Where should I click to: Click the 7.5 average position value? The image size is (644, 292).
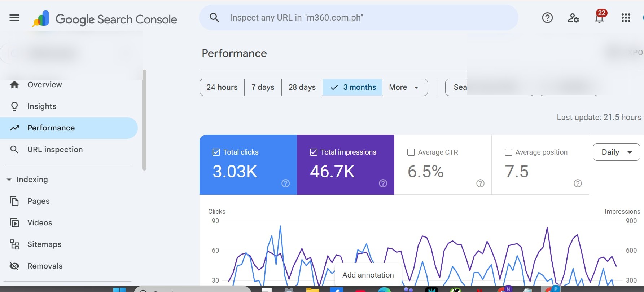tap(517, 171)
